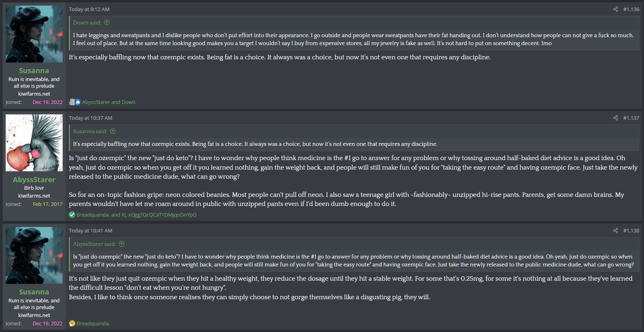Image resolution: width=644 pixels, height=332 pixels.
Task: Open the "Today at 10:37 AM" timestamp link
Action: (x=91, y=118)
